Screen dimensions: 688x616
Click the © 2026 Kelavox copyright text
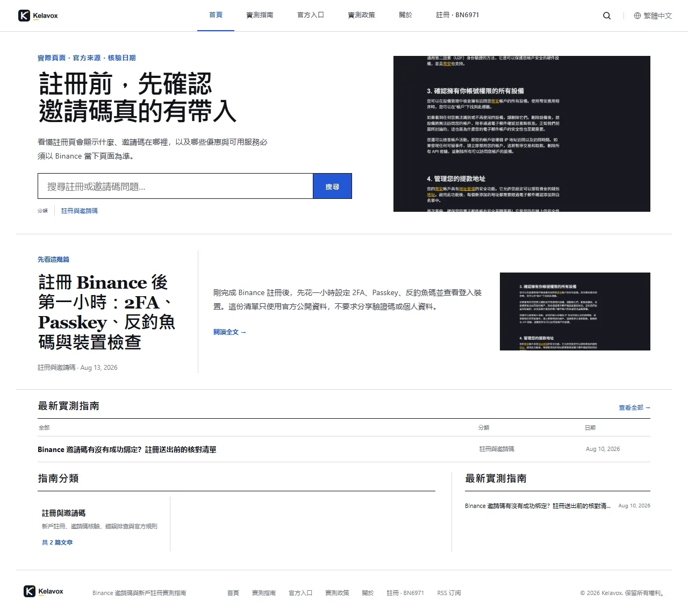click(x=623, y=593)
